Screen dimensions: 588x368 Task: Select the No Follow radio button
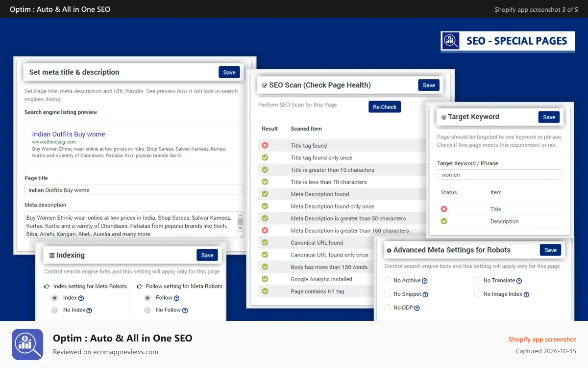(x=147, y=310)
